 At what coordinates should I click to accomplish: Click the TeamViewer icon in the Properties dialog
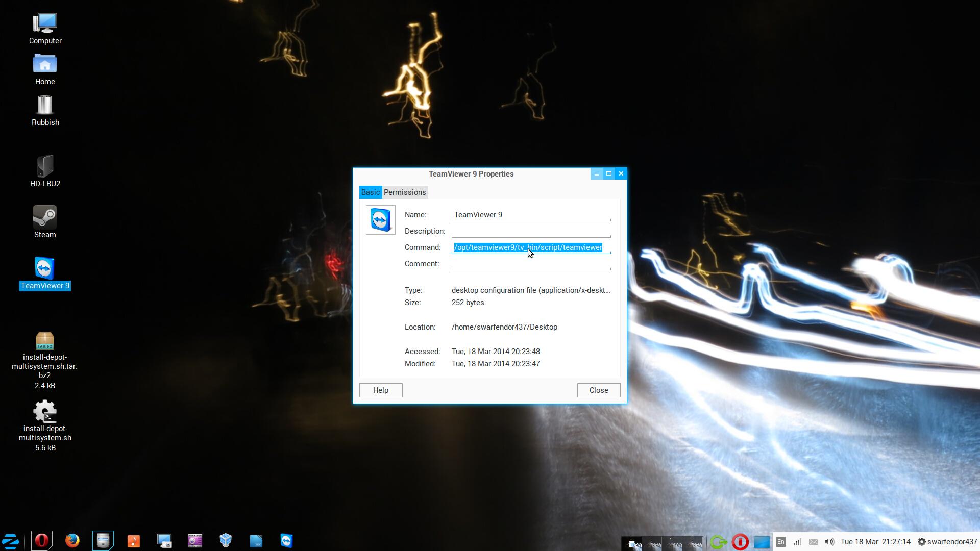(x=380, y=220)
